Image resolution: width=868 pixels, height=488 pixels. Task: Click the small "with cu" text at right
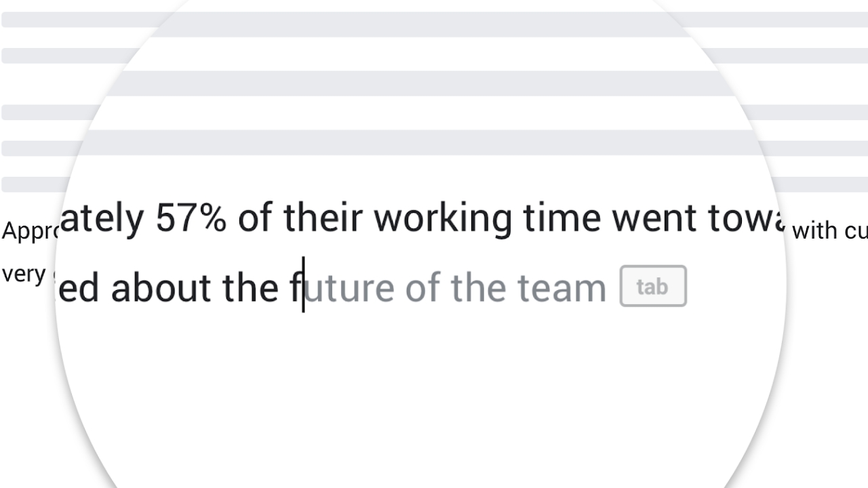pos(829,232)
